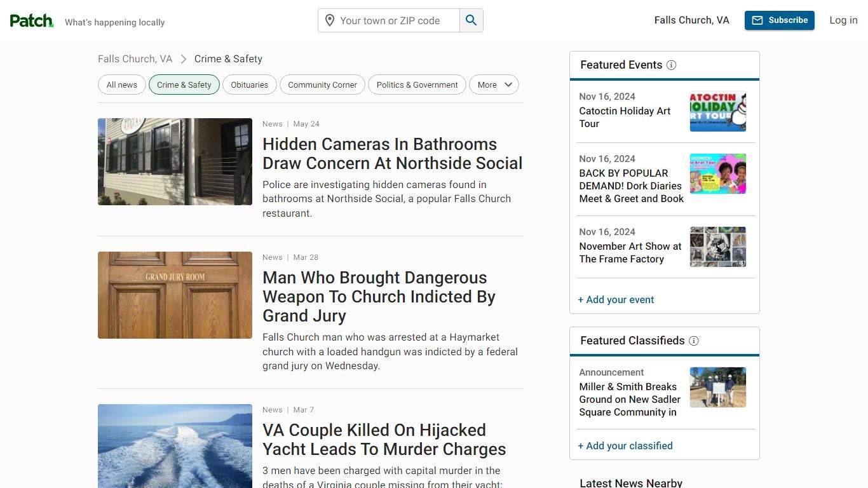Click the location pin icon in search box
This screenshot has height=488, width=868.
coord(329,20)
